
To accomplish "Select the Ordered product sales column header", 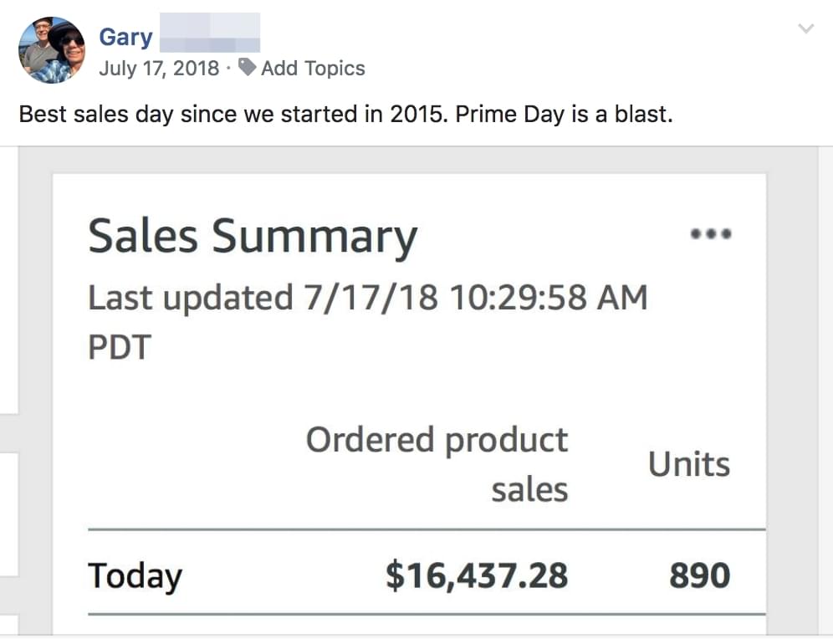I will pyautogui.click(x=437, y=464).
